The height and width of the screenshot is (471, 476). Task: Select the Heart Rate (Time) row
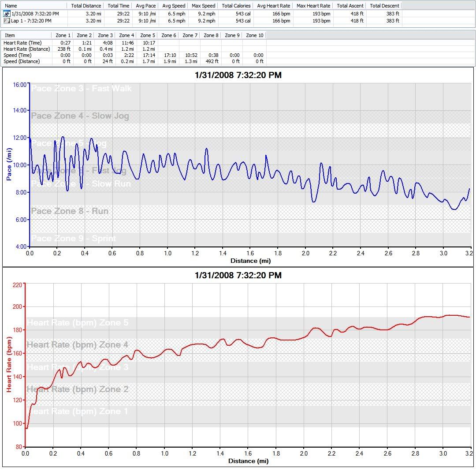[x=22, y=42]
